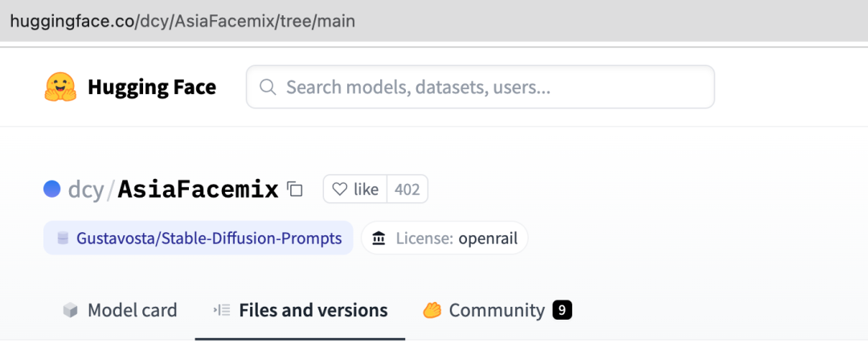Click the search magnifier icon
Screen dimensions: 868x363
[268, 87]
